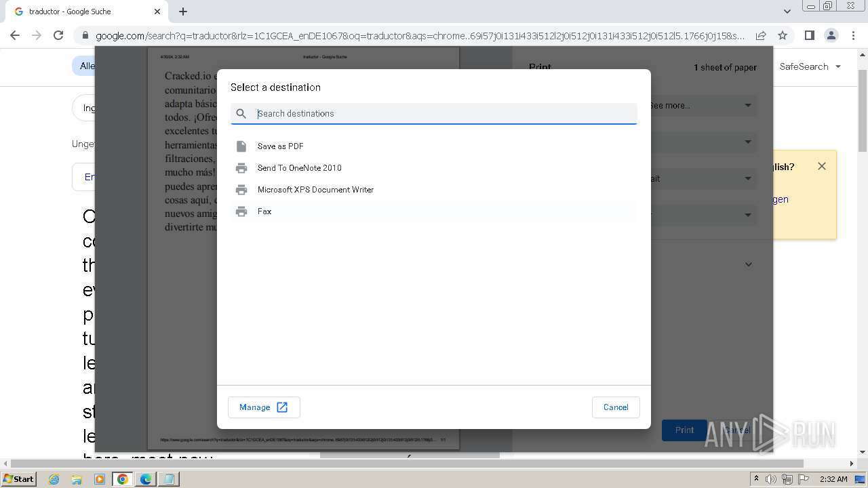Close the traductor tab
This screenshot has height=488, width=868.
tap(157, 12)
